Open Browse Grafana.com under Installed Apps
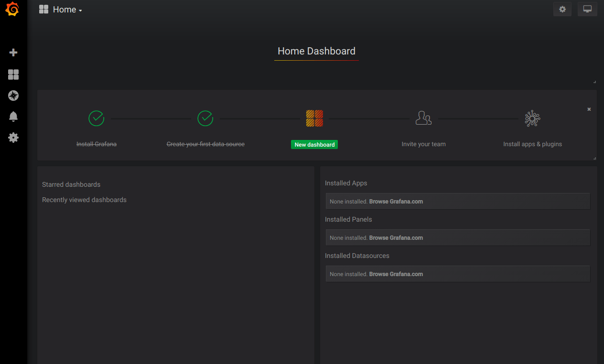This screenshot has height=364, width=604. [x=396, y=202]
